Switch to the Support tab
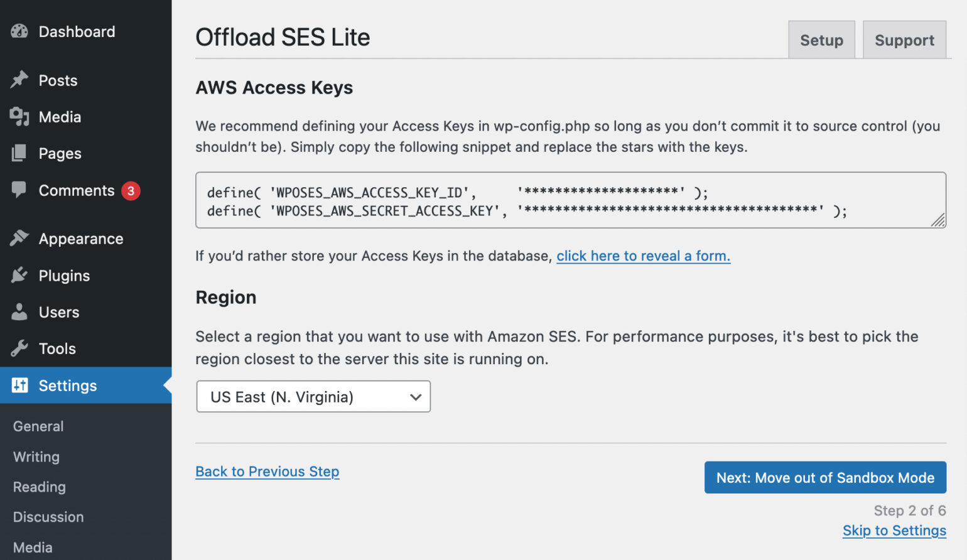Screen dimensions: 967x560 click(x=904, y=40)
